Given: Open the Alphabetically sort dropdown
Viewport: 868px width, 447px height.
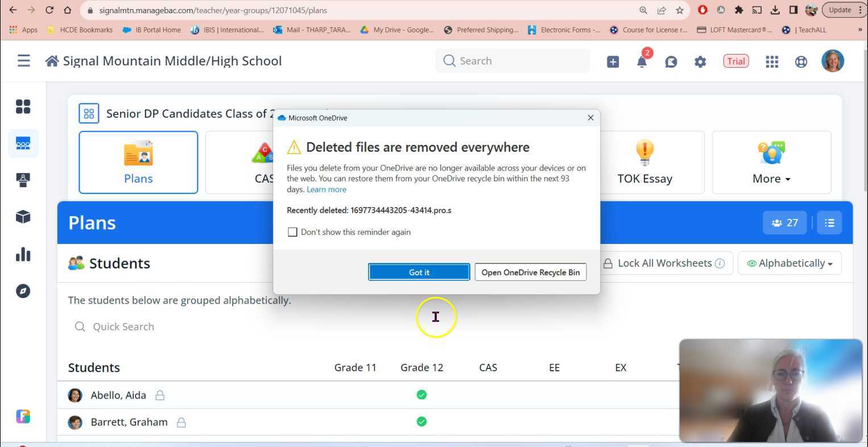Looking at the screenshot, I should tap(790, 263).
